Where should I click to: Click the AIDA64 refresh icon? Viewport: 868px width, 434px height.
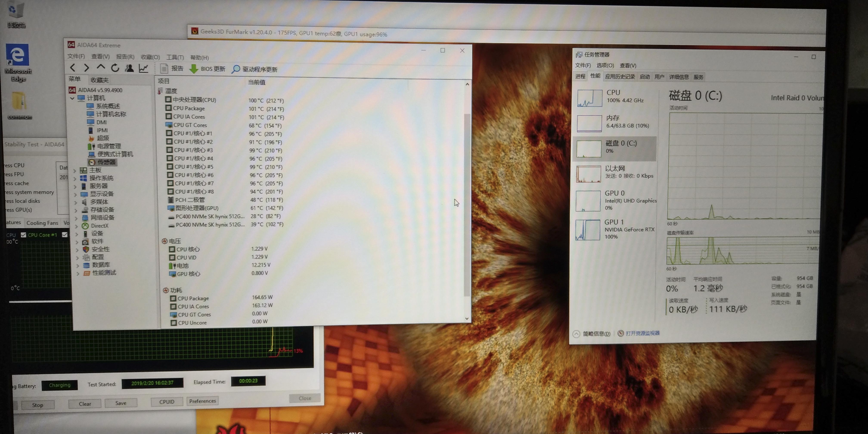(115, 68)
